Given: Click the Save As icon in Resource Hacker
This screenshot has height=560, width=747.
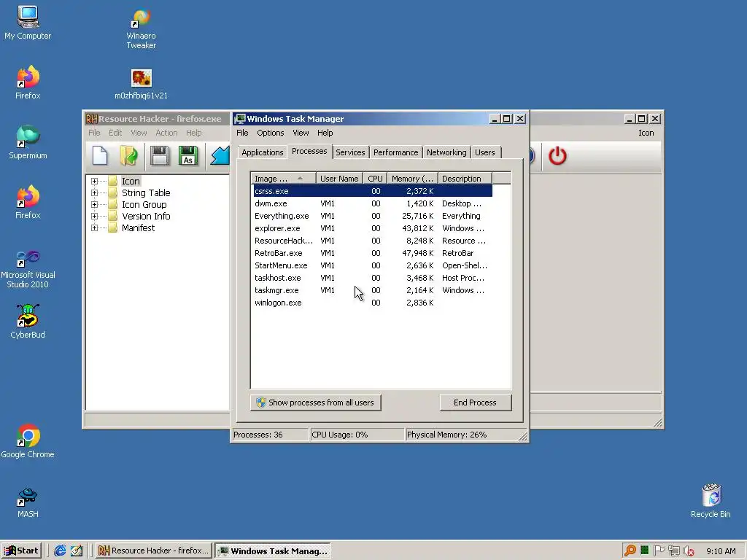Looking at the screenshot, I should coord(188,156).
